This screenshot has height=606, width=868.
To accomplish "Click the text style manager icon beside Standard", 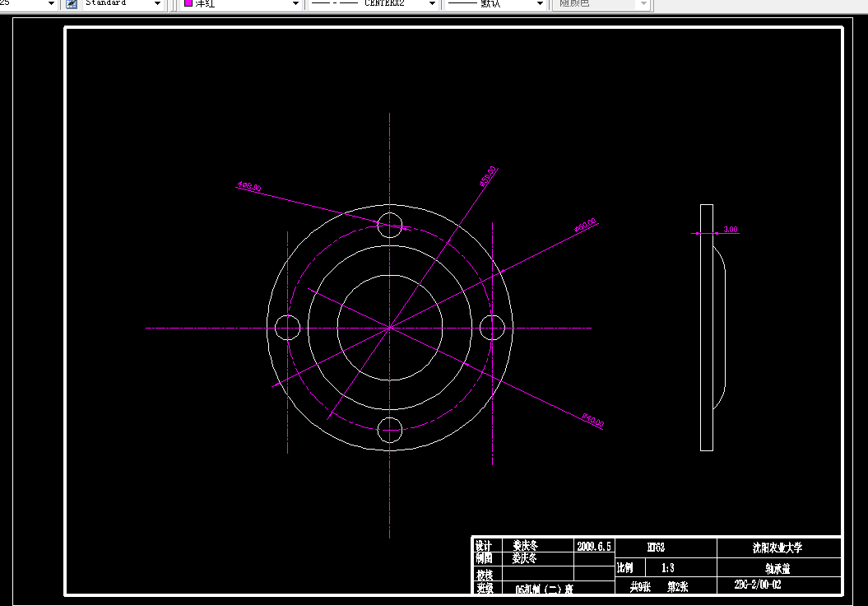I will point(72,3).
